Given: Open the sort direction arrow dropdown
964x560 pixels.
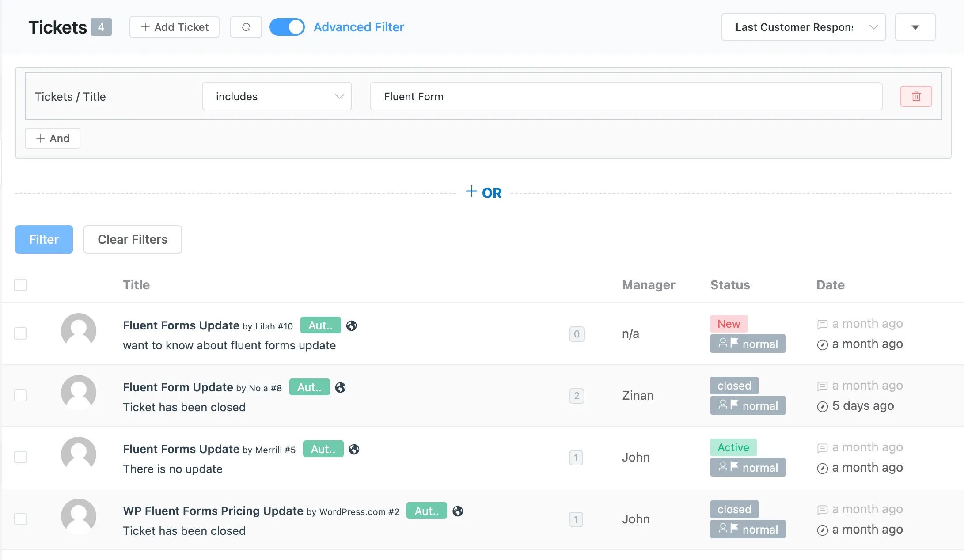Looking at the screenshot, I should [x=915, y=27].
